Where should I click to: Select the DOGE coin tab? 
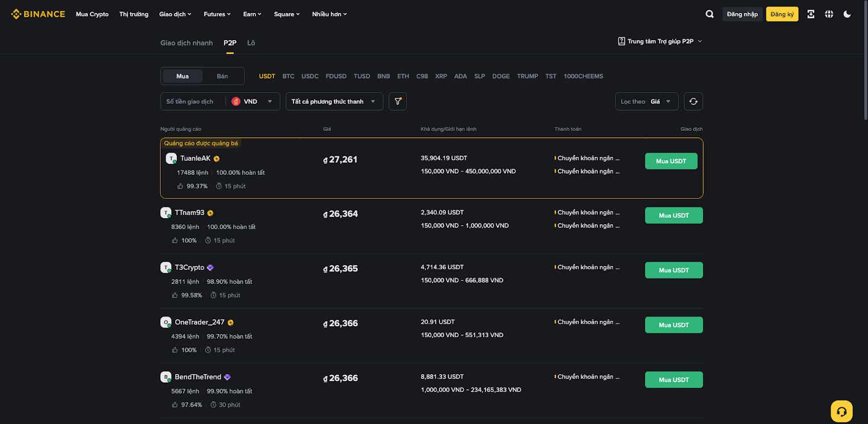[501, 76]
